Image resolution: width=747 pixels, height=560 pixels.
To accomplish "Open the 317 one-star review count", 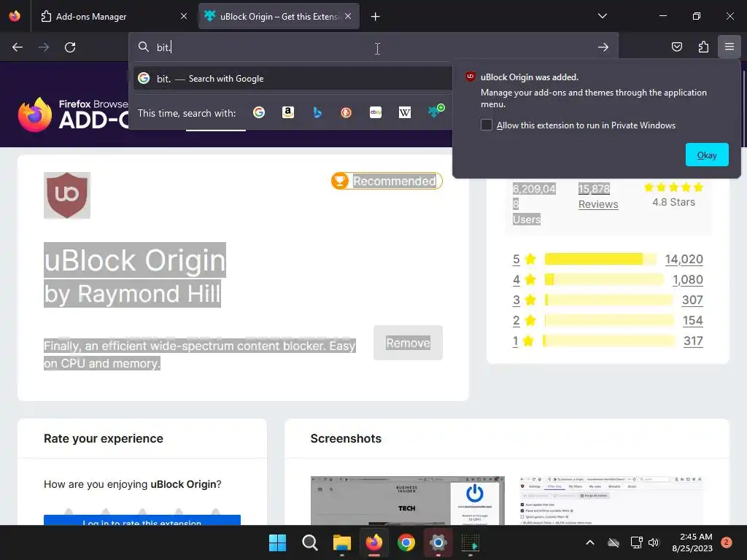I will click(x=693, y=341).
